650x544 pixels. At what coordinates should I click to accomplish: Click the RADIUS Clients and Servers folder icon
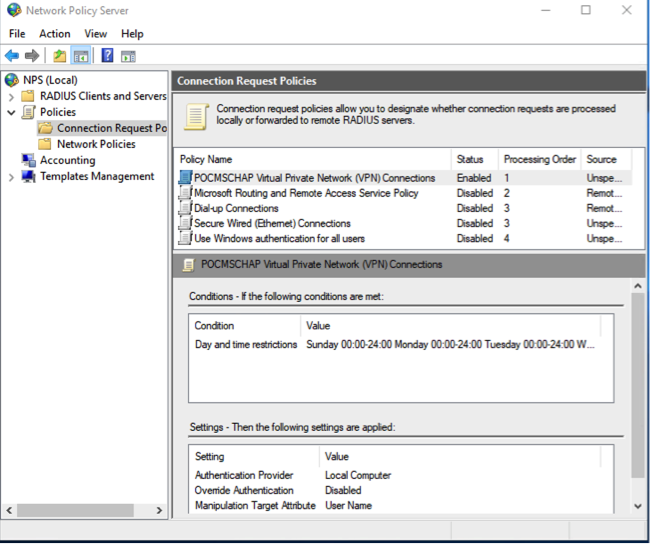[x=28, y=96]
